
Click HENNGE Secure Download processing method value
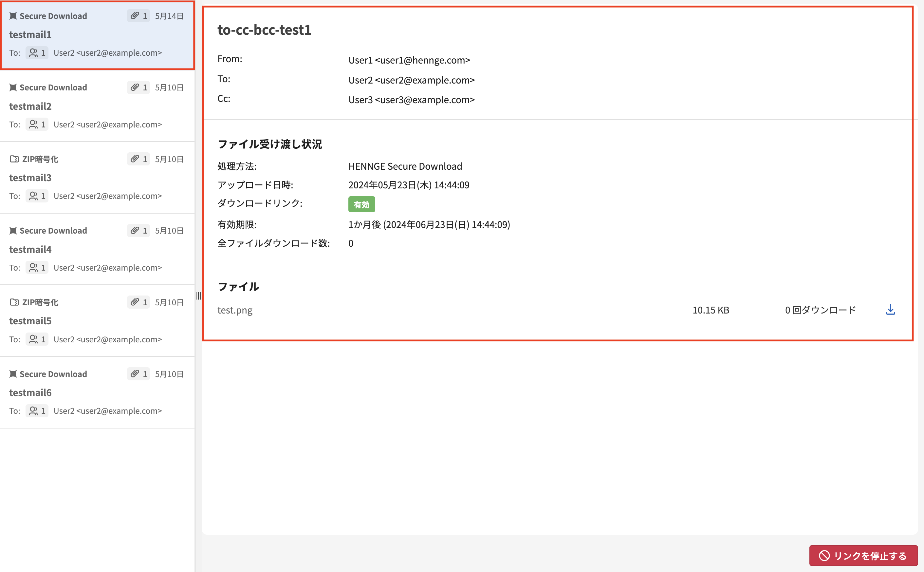point(405,166)
